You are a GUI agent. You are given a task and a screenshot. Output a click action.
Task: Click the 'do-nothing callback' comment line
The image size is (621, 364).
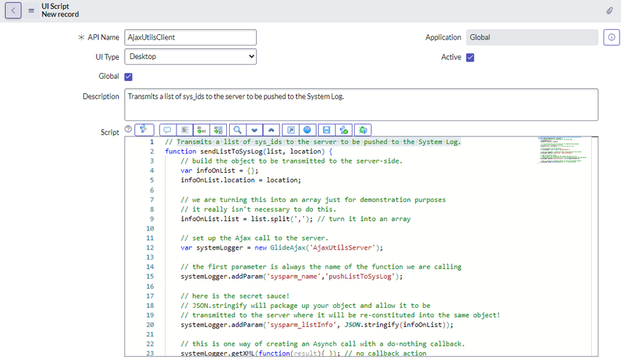[x=323, y=344]
